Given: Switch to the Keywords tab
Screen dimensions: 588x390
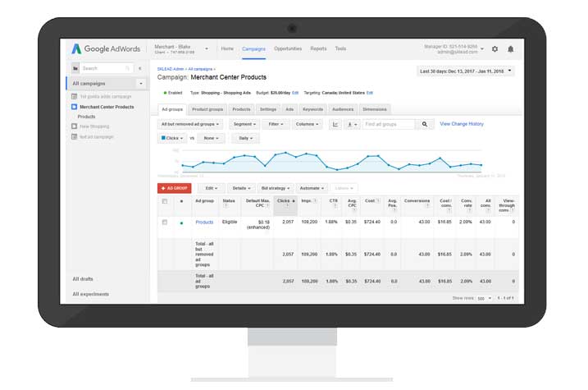Looking at the screenshot, I should pos(312,109).
